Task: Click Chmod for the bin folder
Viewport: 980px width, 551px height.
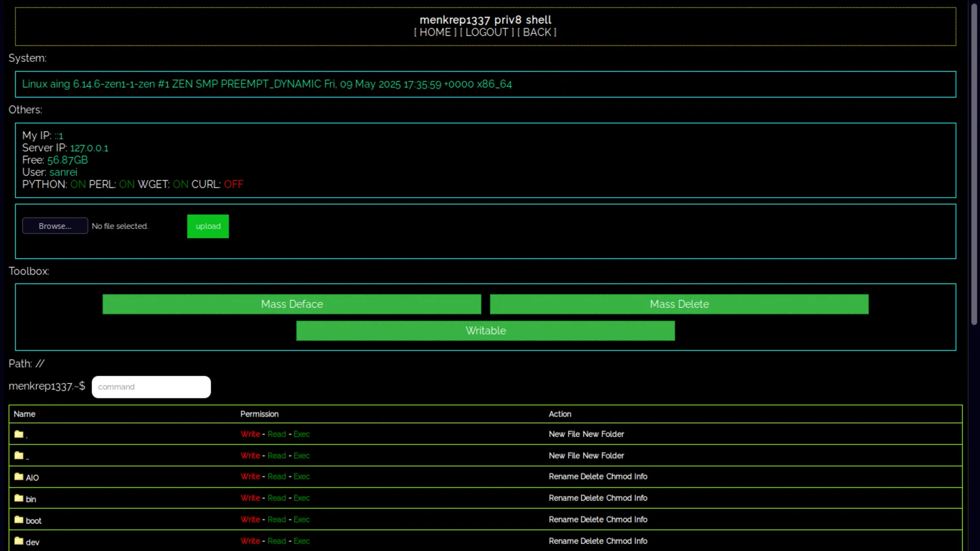Action: tap(619, 498)
